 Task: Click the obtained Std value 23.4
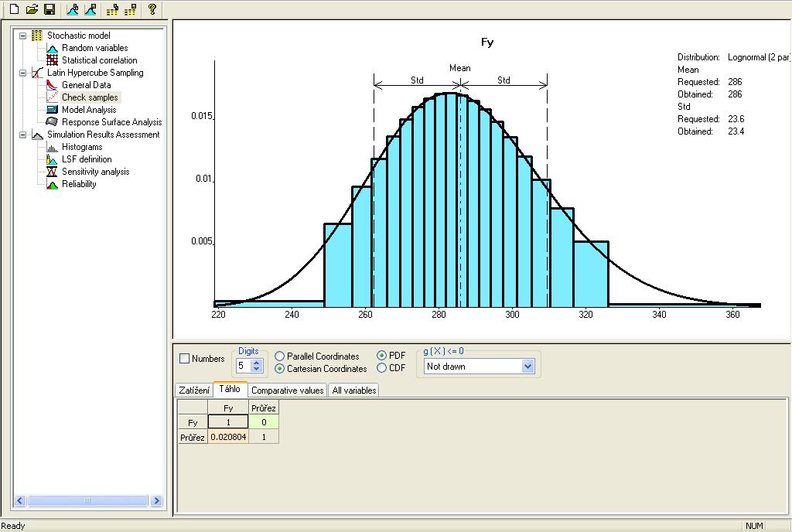tap(736, 131)
